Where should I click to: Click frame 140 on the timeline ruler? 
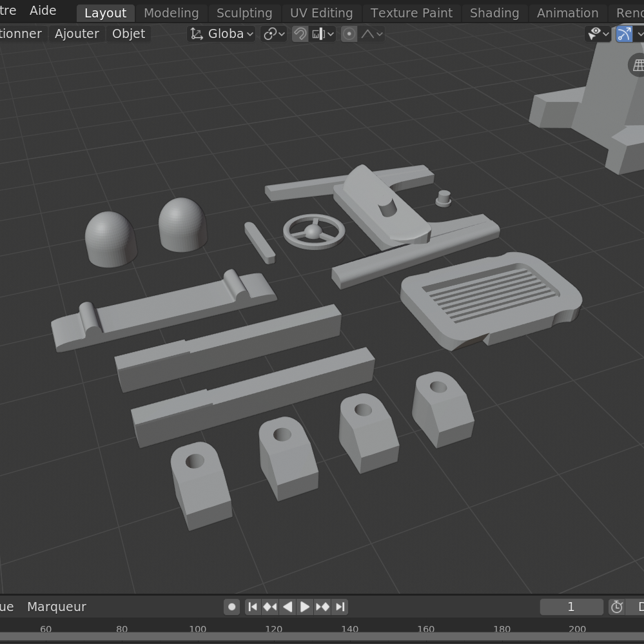[x=350, y=629]
